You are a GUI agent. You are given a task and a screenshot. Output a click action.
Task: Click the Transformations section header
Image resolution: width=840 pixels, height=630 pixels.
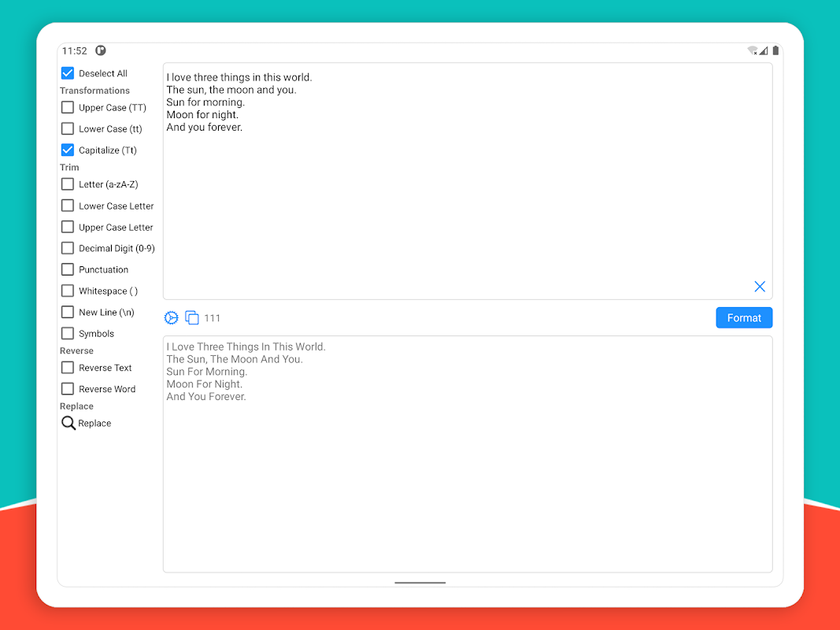coord(94,91)
